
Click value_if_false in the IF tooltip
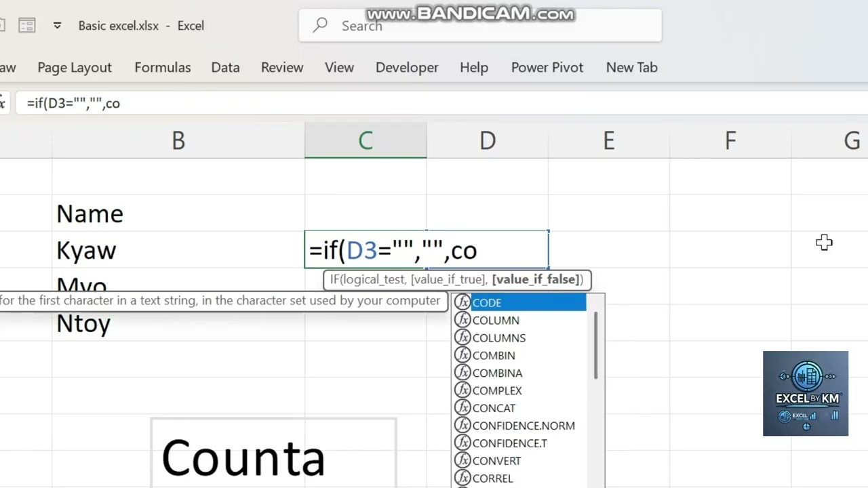536,279
